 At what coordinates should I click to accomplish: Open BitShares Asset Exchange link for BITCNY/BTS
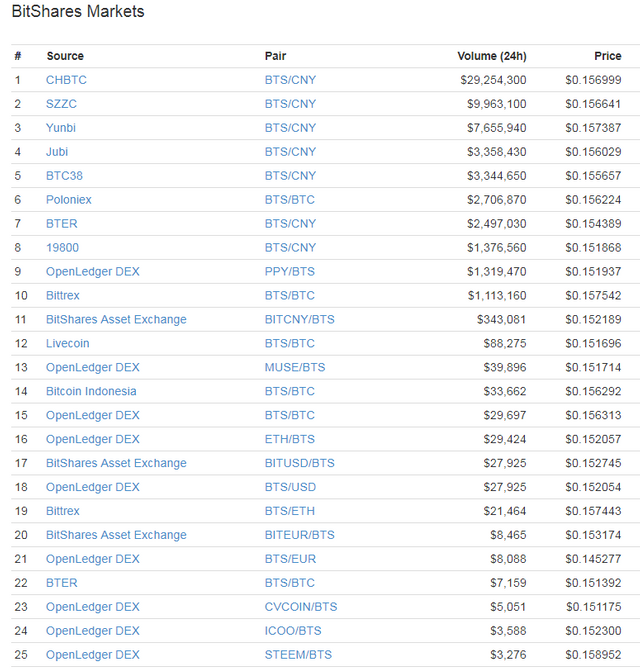point(116,319)
